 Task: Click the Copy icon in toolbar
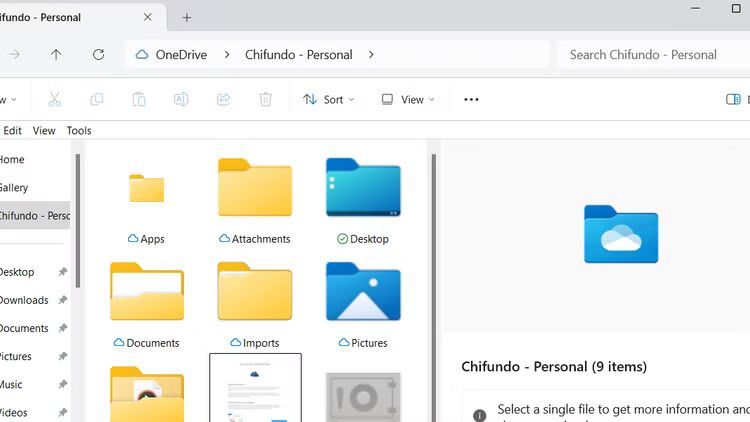pos(97,99)
